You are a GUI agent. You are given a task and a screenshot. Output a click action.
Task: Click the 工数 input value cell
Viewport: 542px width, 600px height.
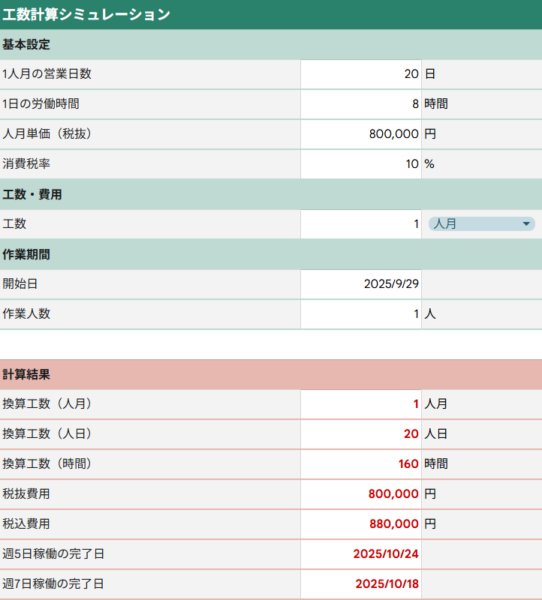(x=361, y=224)
